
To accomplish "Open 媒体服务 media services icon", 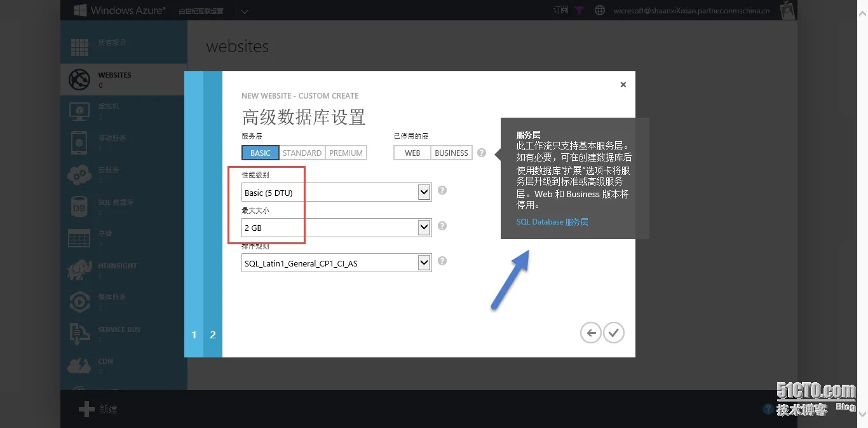I will pyautogui.click(x=79, y=301).
